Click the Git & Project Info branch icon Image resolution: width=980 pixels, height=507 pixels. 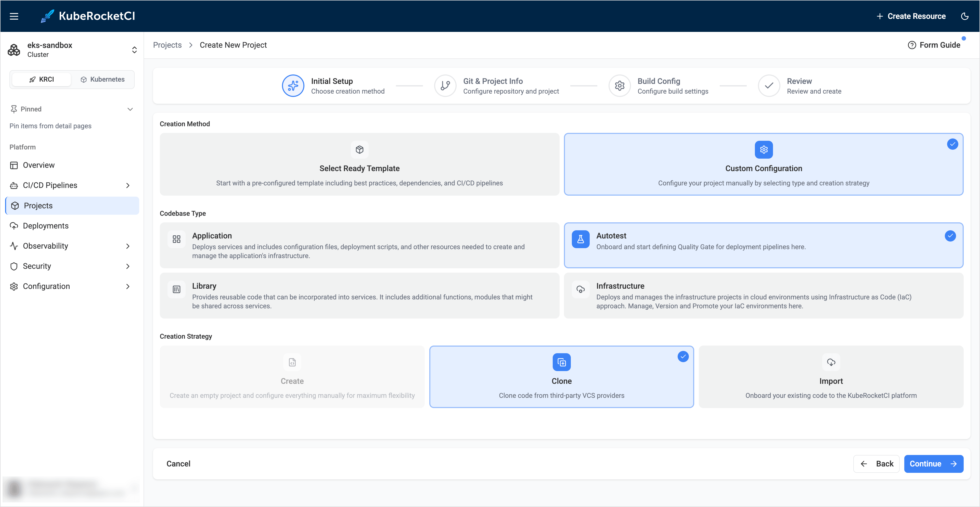tap(445, 86)
